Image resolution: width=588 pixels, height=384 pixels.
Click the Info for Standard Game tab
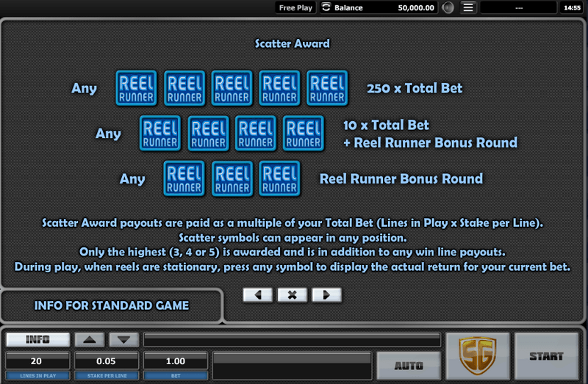112,305
